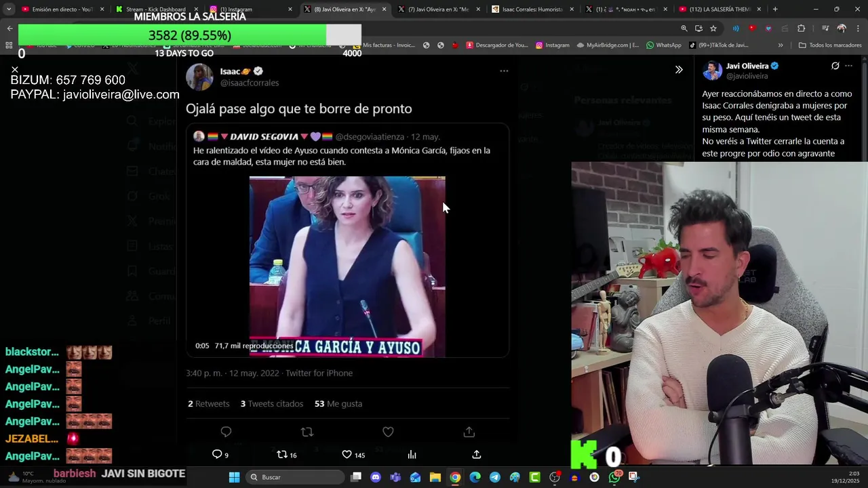Click heart like icon under Isaac's tweet

[388, 432]
